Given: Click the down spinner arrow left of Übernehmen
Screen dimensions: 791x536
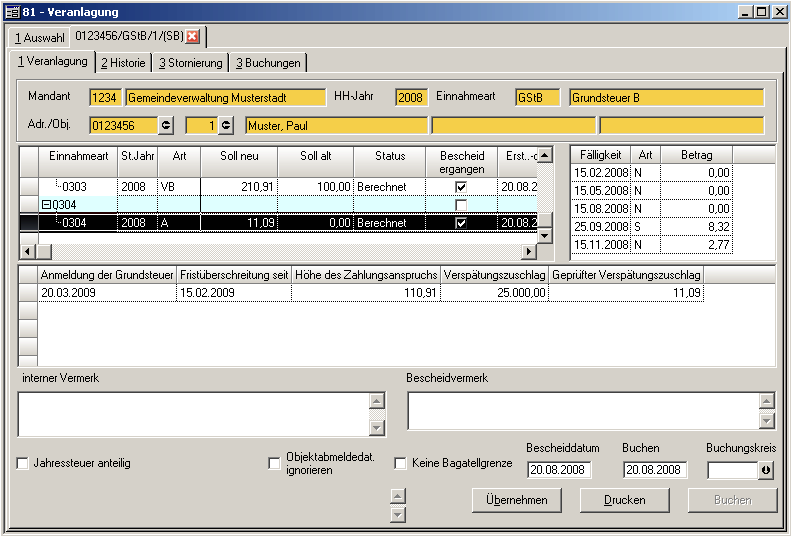Looking at the screenshot, I should point(397,514).
